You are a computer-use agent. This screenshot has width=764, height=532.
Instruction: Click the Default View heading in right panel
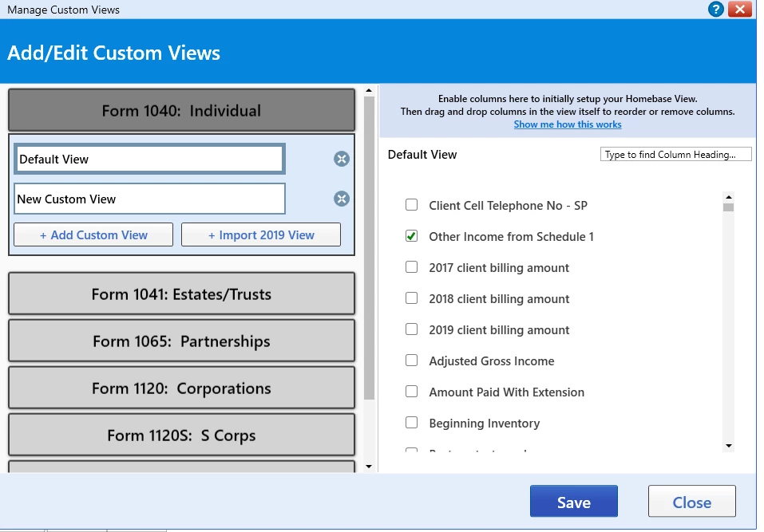coord(422,154)
